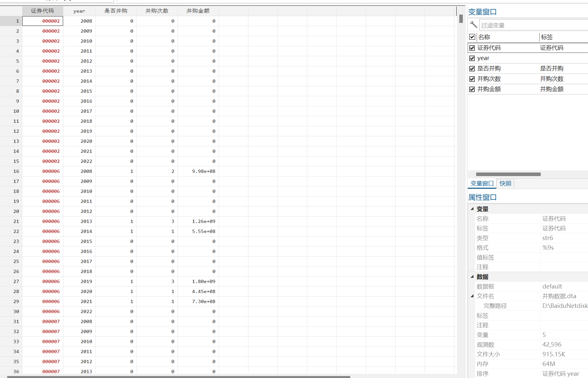Screen dimensions: 588x378
Task: Click the wrench filter settings icon
Action: (474, 25)
